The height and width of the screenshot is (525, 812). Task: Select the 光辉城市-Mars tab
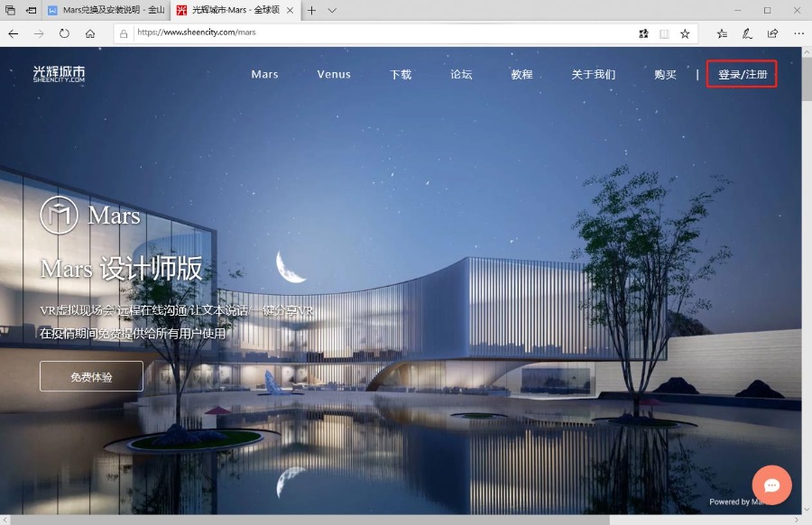(235, 10)
